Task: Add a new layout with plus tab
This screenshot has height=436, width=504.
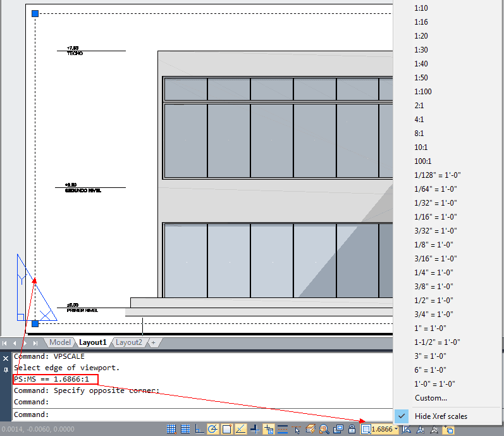Action: pyautogui.click(x=153, y=342)
